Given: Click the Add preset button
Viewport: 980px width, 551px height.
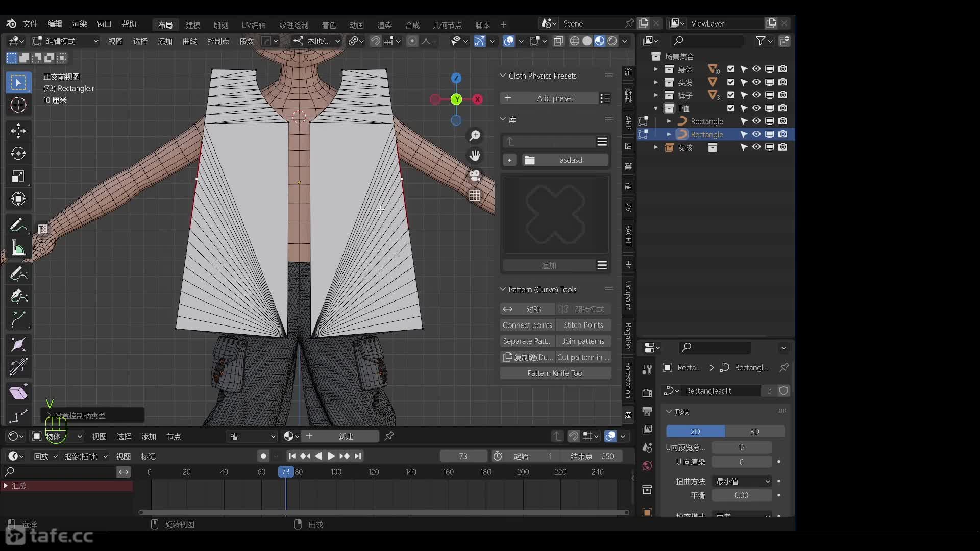Looking at the screenshot, I should coord(549,98).
